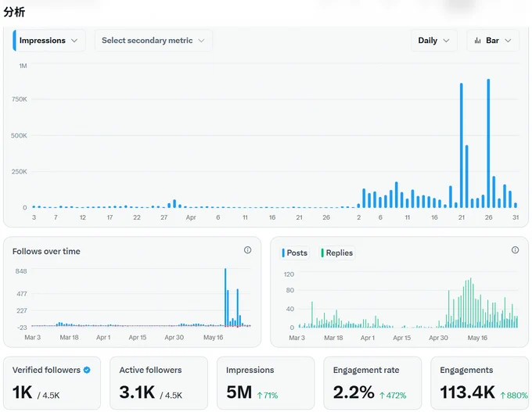This screenshot has width=532, height=412.
Task: Click the -23 y-axis label in Follows chart
Action: coord(22,328)
